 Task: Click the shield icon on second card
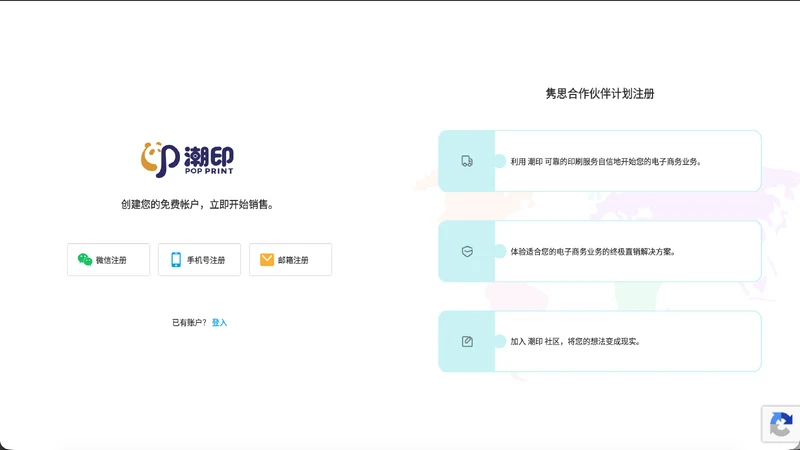467,252
